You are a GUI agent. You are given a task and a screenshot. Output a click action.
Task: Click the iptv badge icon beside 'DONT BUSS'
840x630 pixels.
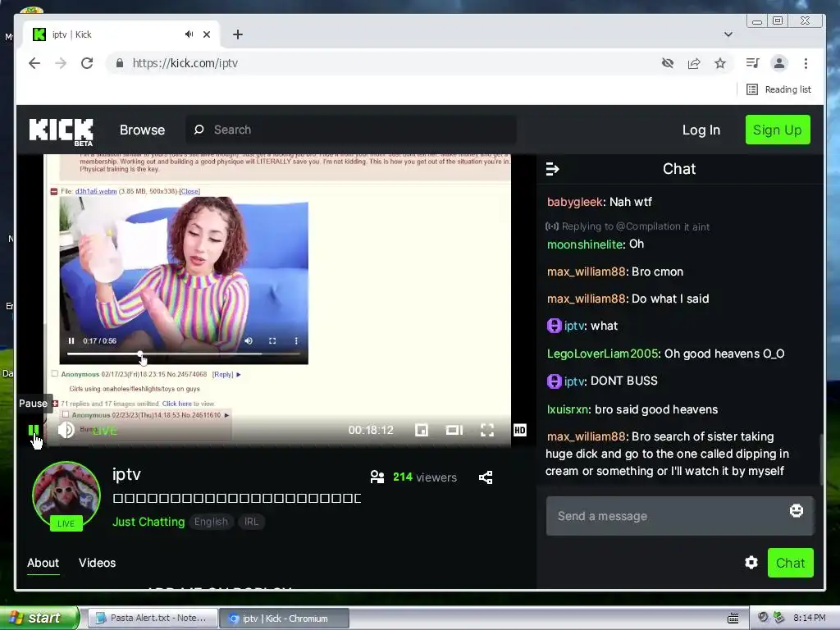point(554,381)
